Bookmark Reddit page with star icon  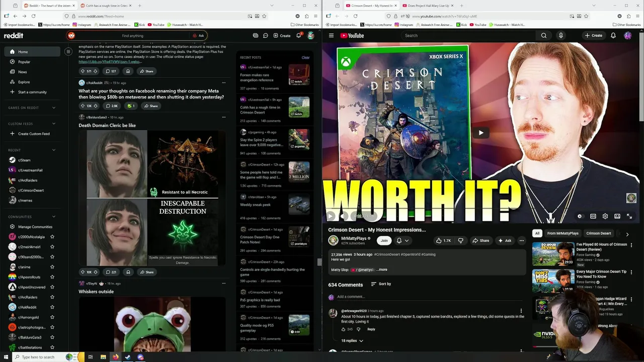(264, 16)
